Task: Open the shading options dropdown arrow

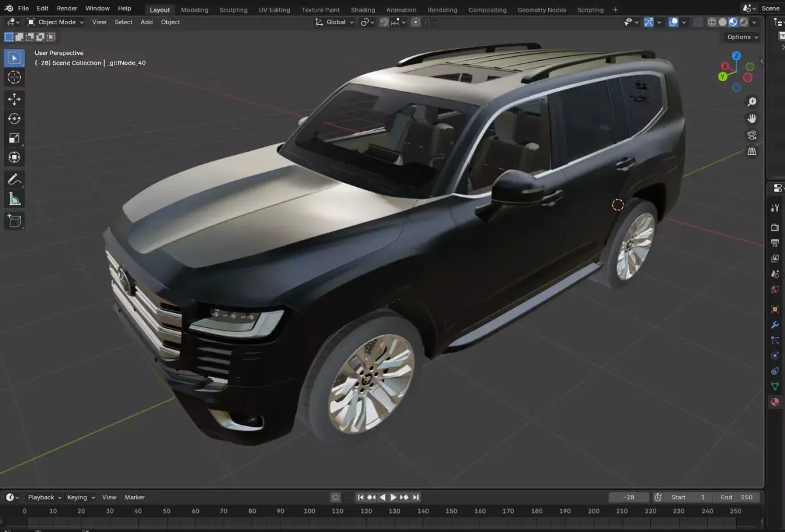Action: point(754,22)
